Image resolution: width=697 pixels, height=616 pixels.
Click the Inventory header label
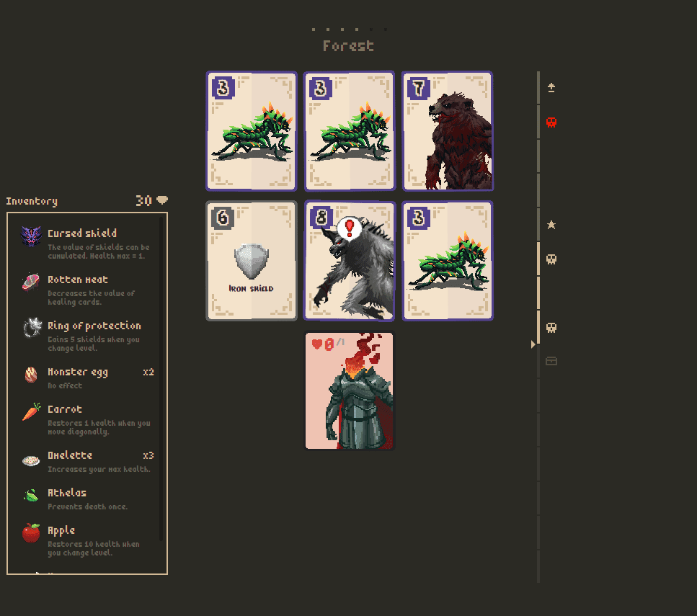pyautogui.click(x=32, y=201)
